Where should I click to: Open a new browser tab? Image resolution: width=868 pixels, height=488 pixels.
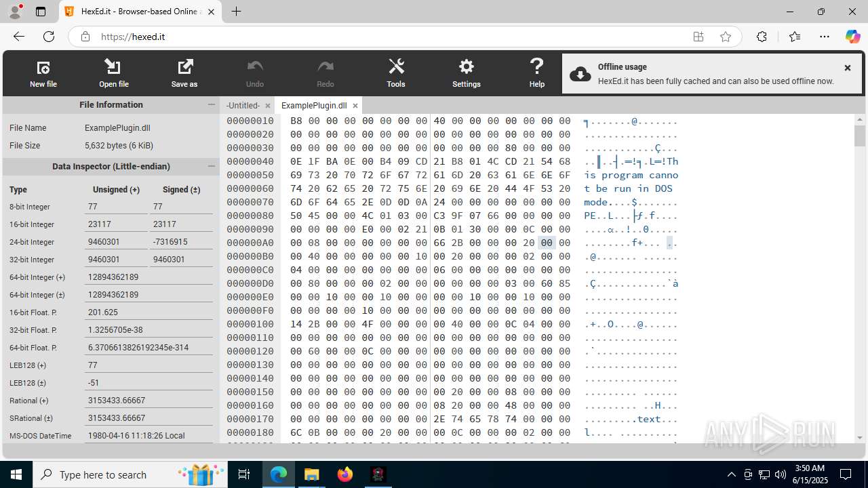tap(236, 12)
